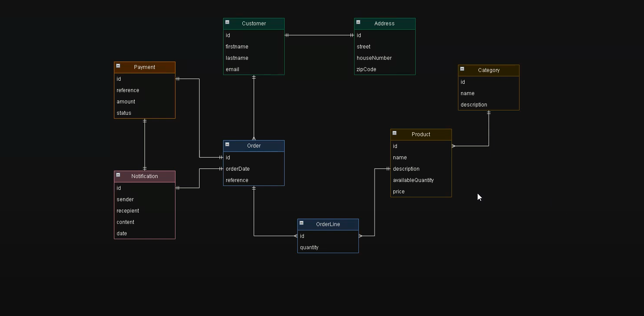Collapse the Customer table
Image resolution: width=644 pixels, height=316 pixels.
227,22
